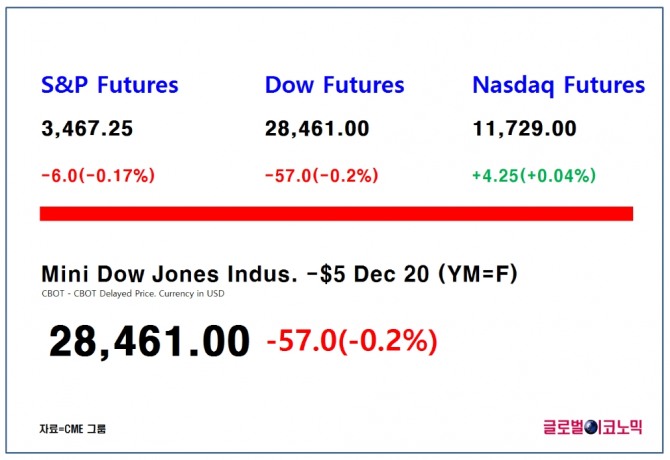Click the small red Dow change under Dow Futures
Screen dimensions: 670x460
coord(322,176)
